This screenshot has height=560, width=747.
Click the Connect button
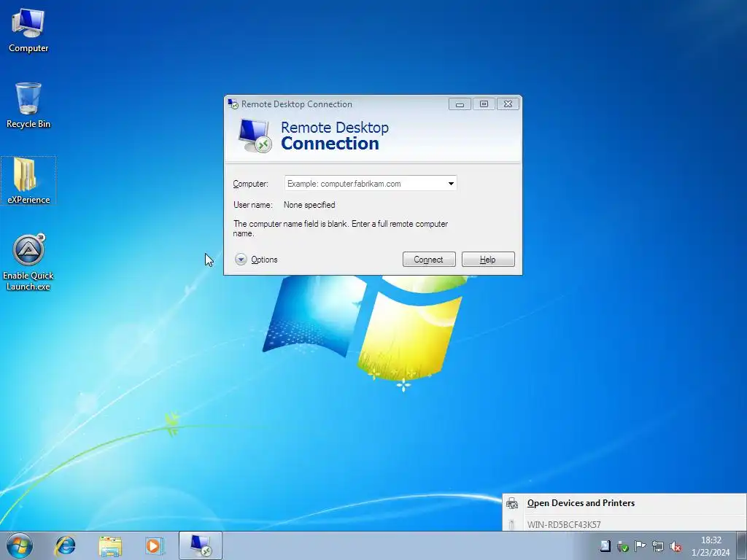pos(429,260)
